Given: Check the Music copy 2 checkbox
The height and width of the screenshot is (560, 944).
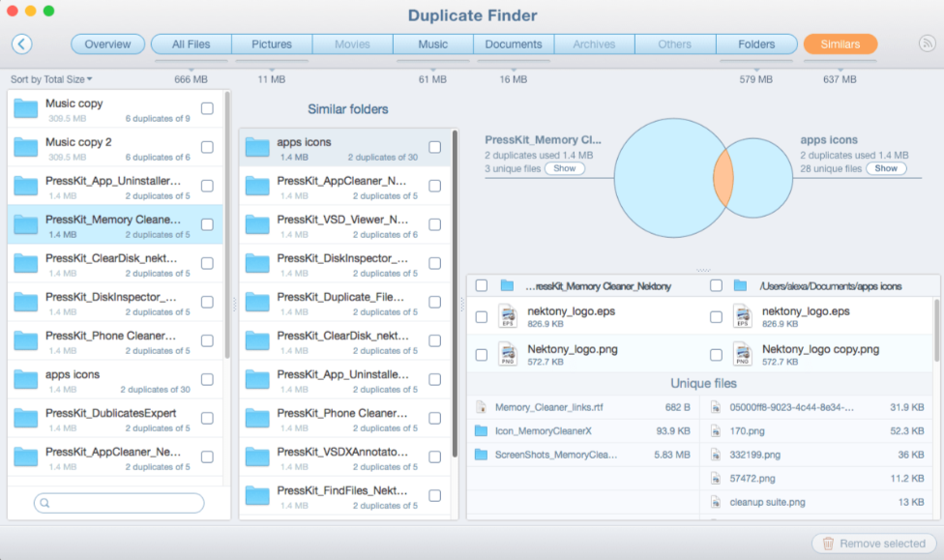Looking at the screenshot, I should [x=207, y=147].
